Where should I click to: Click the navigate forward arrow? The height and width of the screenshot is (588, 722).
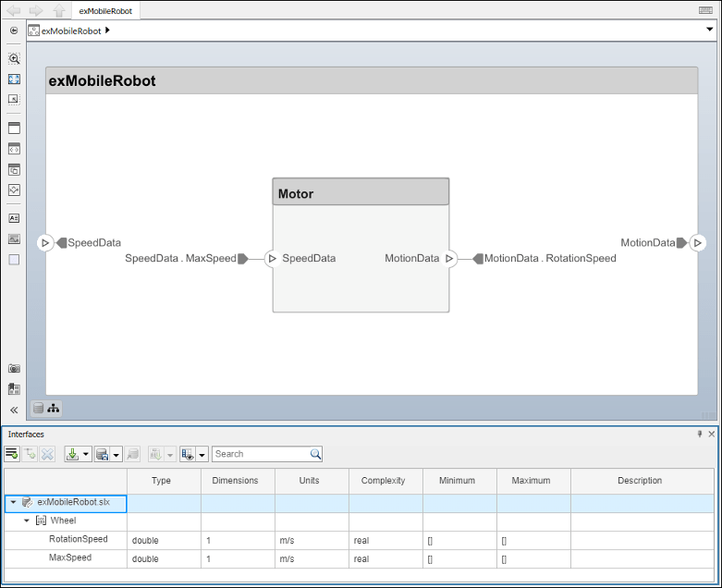(36, 10)
